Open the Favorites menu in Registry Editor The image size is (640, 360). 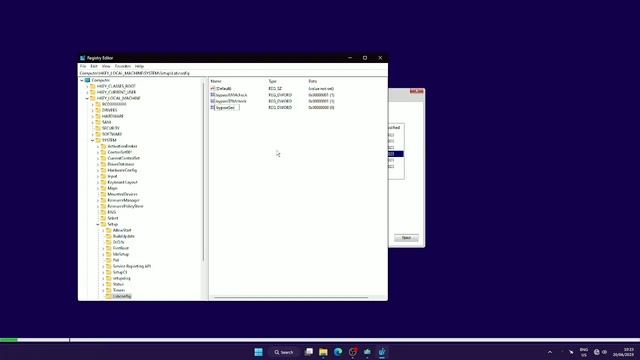[122, 66]
